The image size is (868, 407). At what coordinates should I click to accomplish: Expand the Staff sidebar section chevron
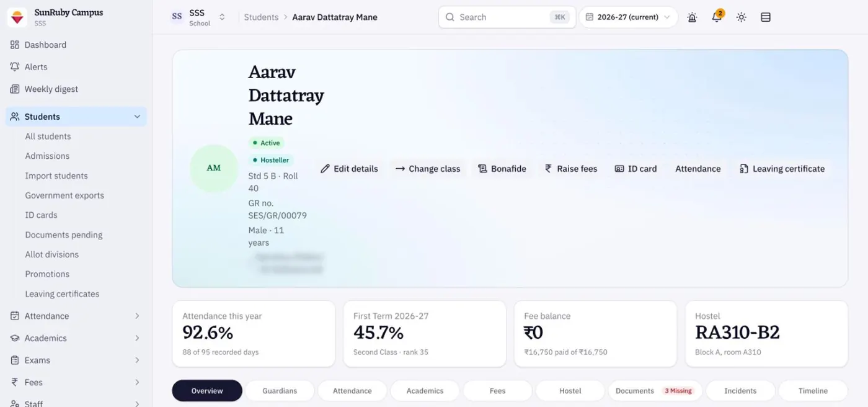point(137,403)
